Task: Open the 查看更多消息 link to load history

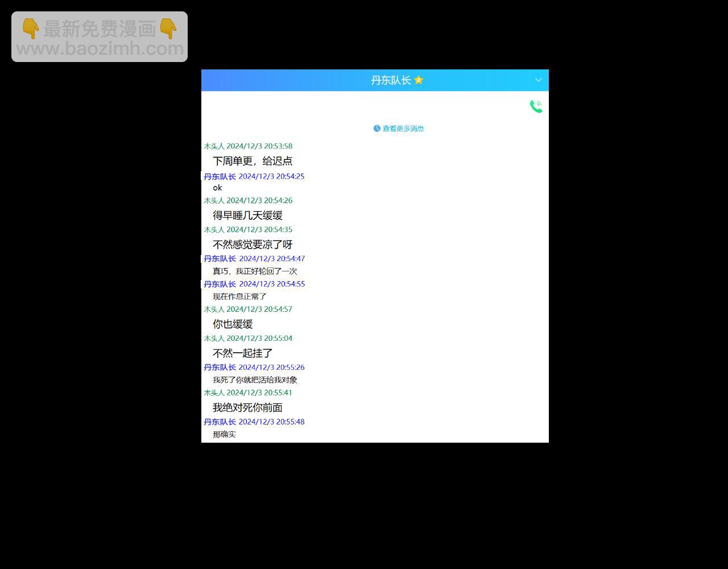Action: pyautogui.click(x=403, y=128)
